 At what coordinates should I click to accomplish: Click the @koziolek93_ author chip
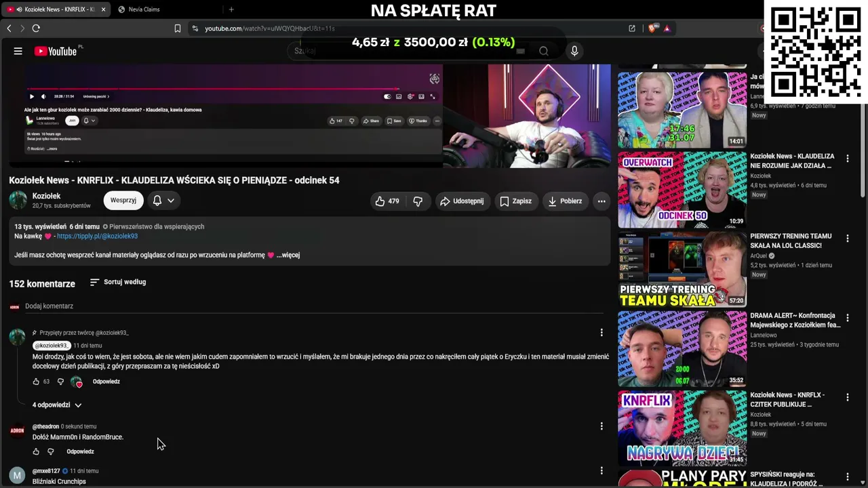click(52, 346)
